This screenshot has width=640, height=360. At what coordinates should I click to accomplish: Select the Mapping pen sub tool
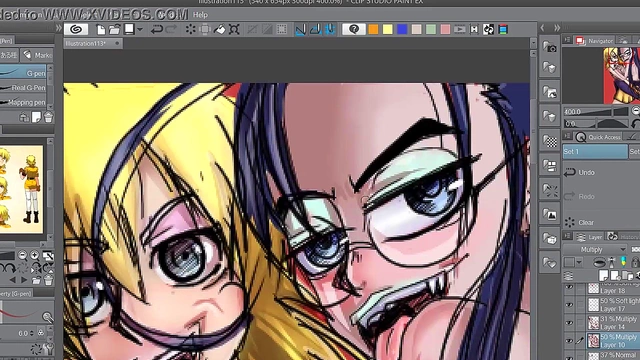click(x=23, y=102)
